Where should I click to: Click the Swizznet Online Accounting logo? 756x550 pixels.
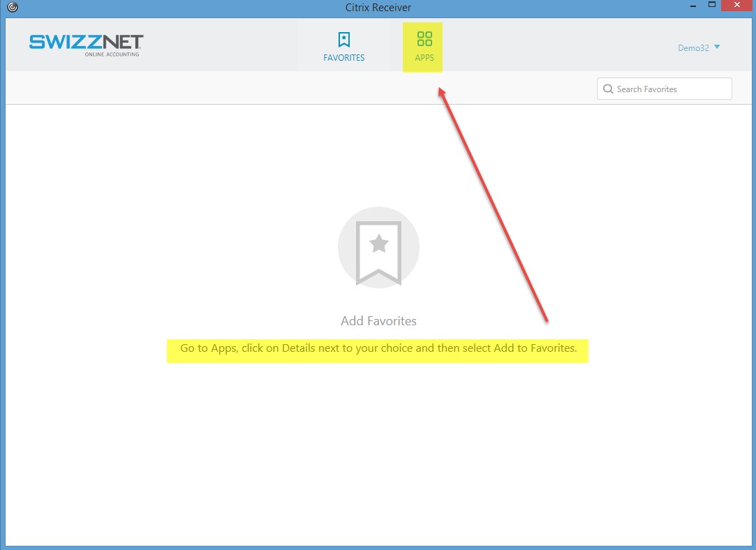[87, 45]
